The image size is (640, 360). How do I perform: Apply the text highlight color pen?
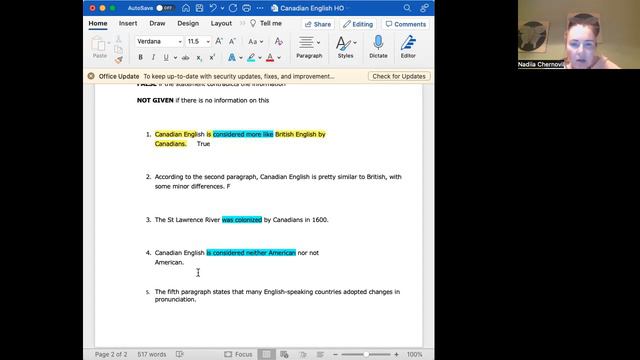click(x=251, y=58)
